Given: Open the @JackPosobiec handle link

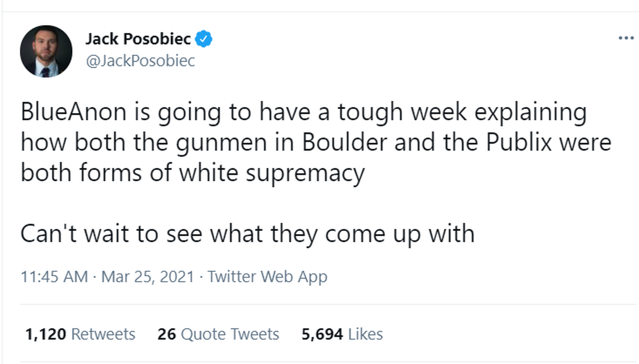Looking at the screenshot, I should coord(140,61).
